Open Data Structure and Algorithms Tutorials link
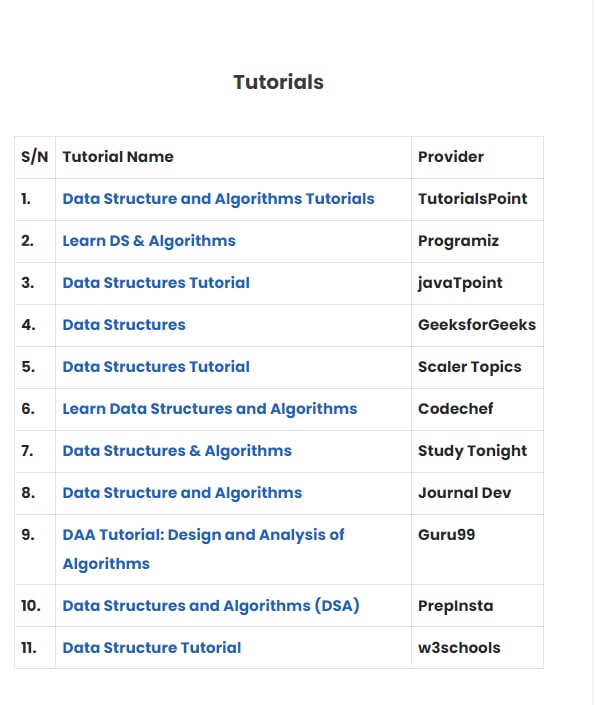 pos(218,199)
